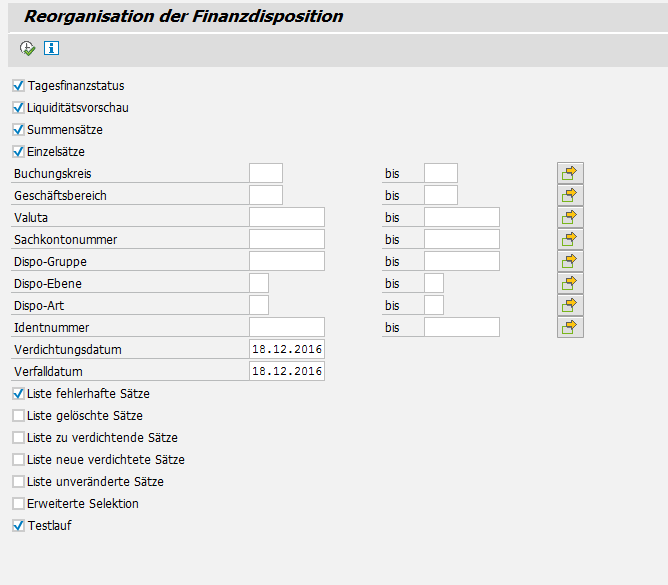The height and width of the screenshot is (585, 668).
Task: Uncheck the Tagesfinanzstatus checkbox
Action: coord(18,86)
